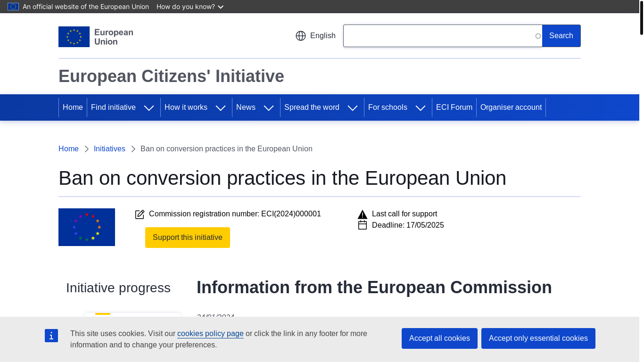Viewport: 644px width, 362px height.
Task: Open the Spread the word menu item
Action: coord(312,107)
